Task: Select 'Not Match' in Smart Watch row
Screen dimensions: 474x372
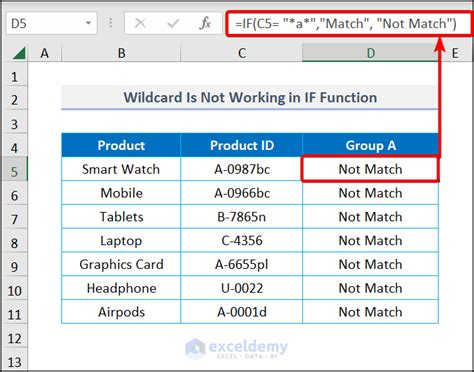Action: 370,169
